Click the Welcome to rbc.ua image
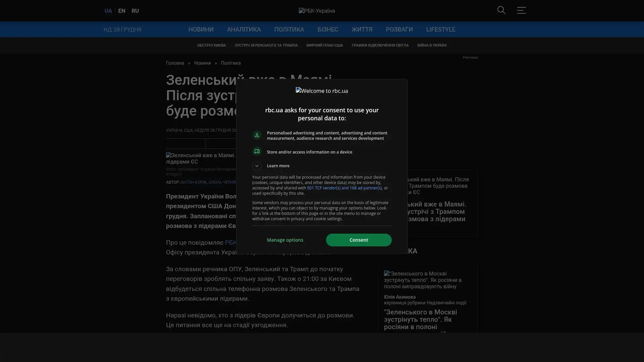 [322, 91]
